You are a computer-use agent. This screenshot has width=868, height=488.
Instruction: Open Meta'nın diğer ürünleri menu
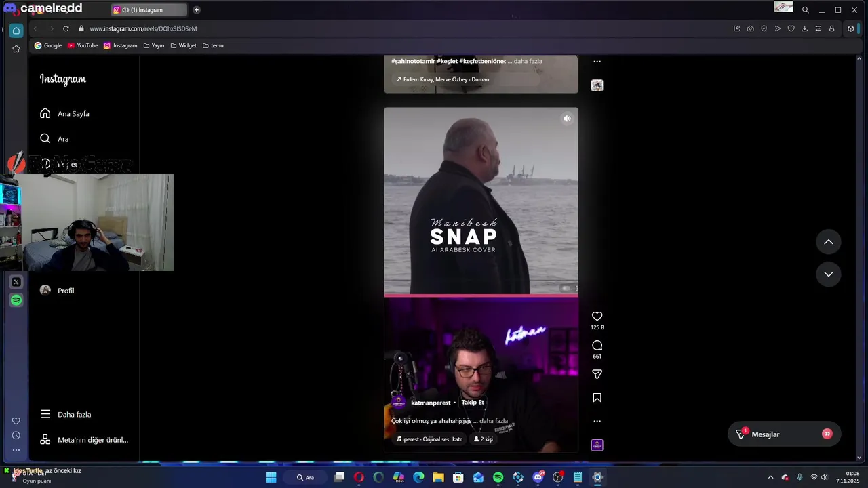(x=84, y=439)
